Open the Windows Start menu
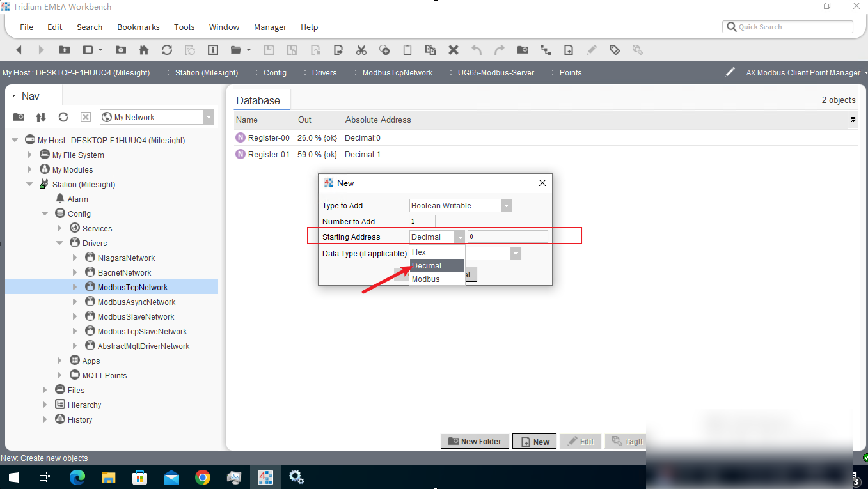The height and width of the screenshot is (489, 868). (13, 477)
